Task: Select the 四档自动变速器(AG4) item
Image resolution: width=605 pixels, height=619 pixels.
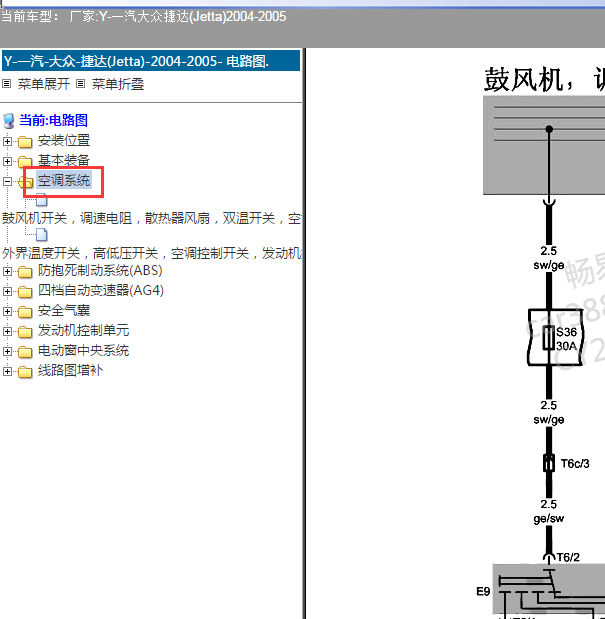Action: coord(101,291)
